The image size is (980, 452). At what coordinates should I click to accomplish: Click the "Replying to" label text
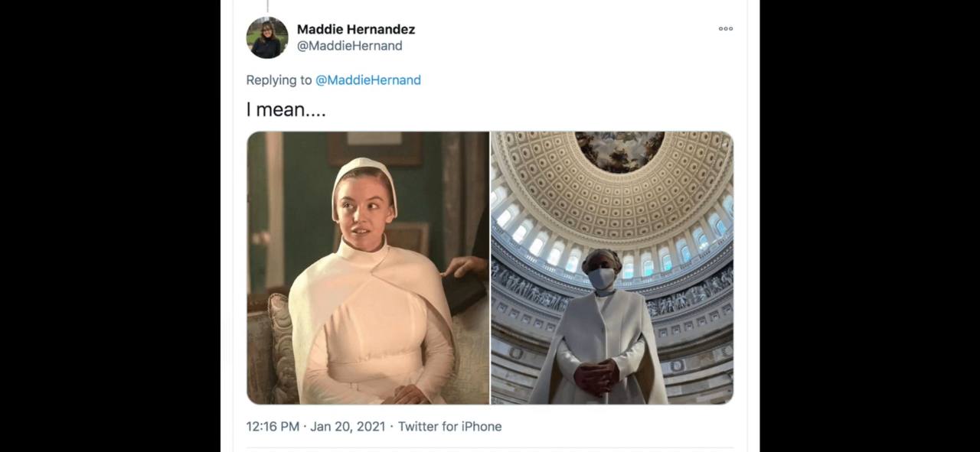click(279, 80)
